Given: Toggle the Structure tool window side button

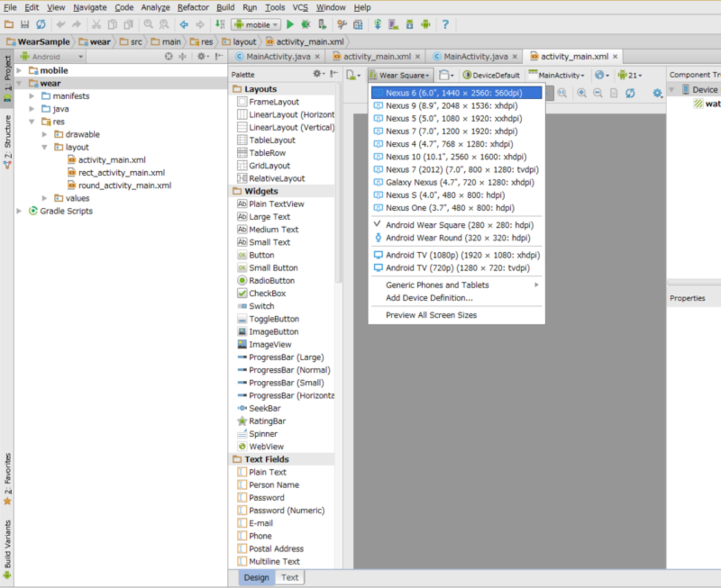Looking at the screenshot, I should coord(7,142).
